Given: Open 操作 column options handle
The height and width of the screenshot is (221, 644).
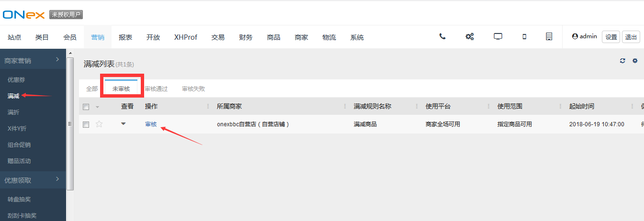Looking at the screenshot, I should 208,106.
